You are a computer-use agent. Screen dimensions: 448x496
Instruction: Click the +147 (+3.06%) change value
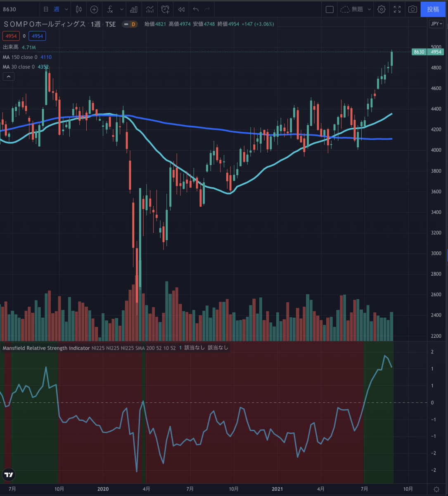[258, 24]
